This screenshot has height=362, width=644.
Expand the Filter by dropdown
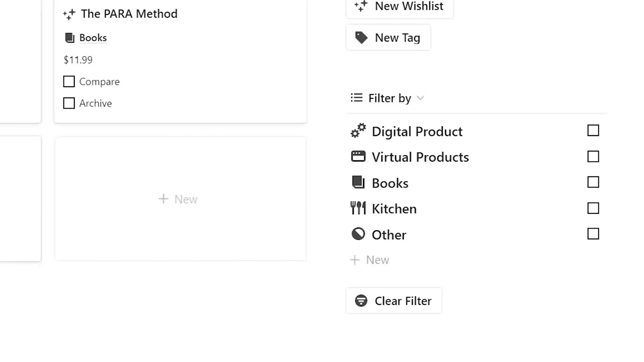pyautogui.click(x=387, y=98)
